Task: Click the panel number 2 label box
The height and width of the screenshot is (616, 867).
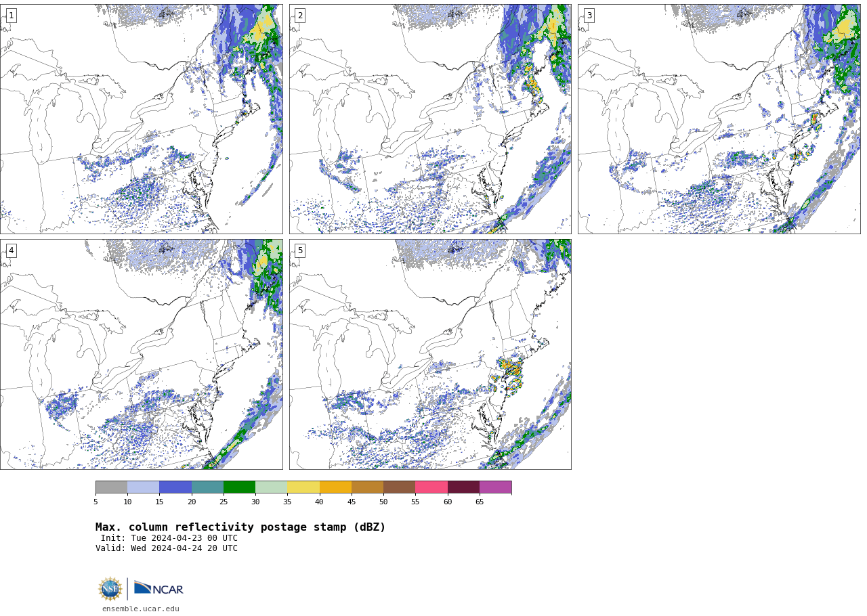Action: coord(300,16)
